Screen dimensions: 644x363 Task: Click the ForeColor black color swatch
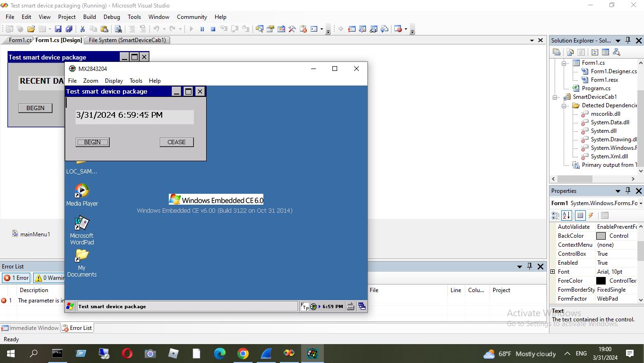[601, 281]
